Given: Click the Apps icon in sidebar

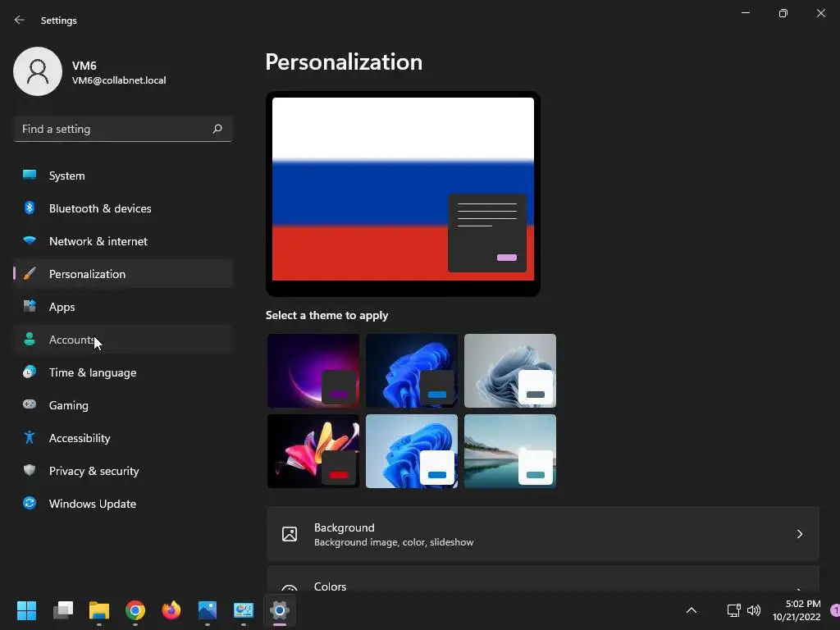Looking at the screenshot, I should 30,306.
